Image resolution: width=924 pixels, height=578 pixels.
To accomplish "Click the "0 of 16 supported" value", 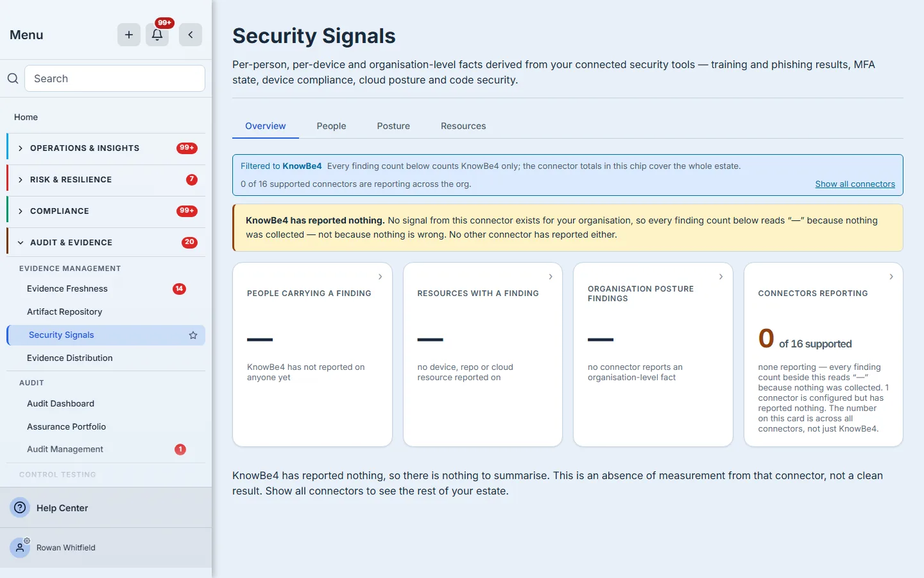I will coord(805,338).
